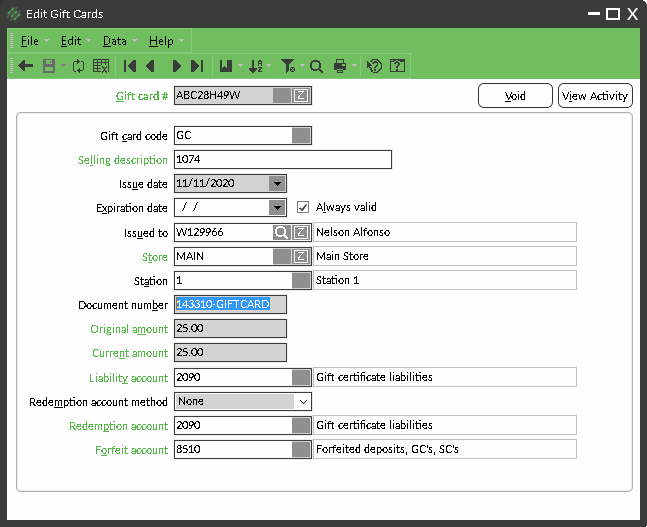Maximize the Edit Gift Cards window
This screenshot has width=647, height=527.
point(613,14)
